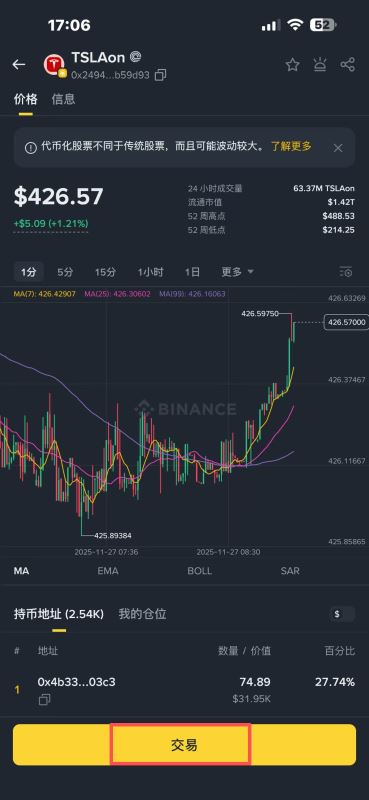This screenshot has height=800, width=369.
Task: Select the 15分 chart interval
Action: coord(105,272)
